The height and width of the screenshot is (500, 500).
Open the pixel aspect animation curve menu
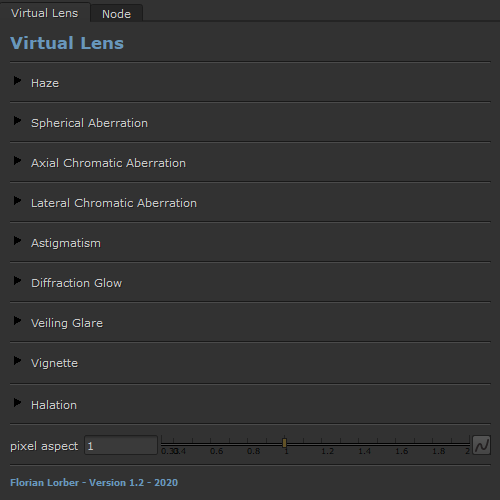[x=481, y=445]
